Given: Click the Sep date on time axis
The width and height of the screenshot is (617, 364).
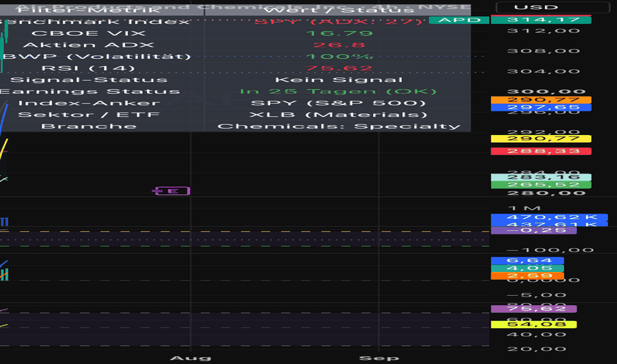Looking at the screenshot, I should [x=379, y=358].
